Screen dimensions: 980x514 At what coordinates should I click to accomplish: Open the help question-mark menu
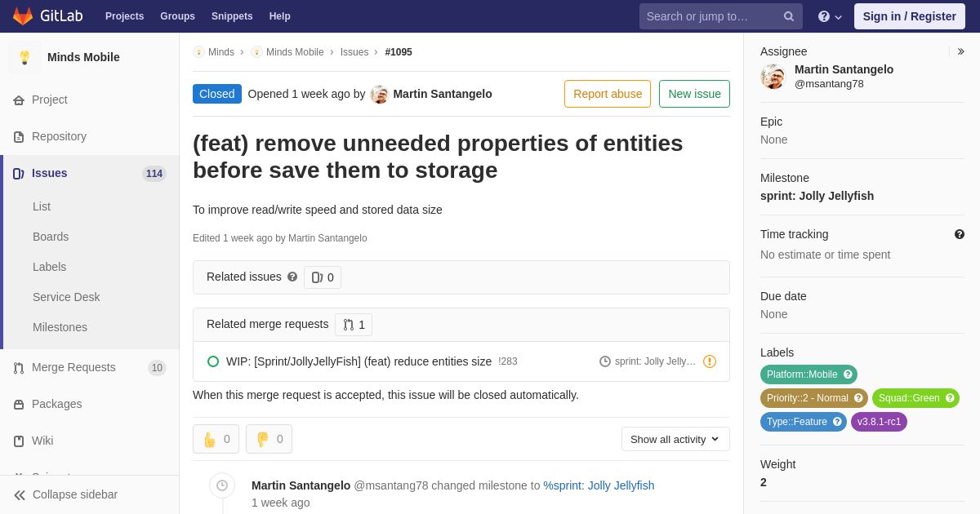(x=830, y=16)
